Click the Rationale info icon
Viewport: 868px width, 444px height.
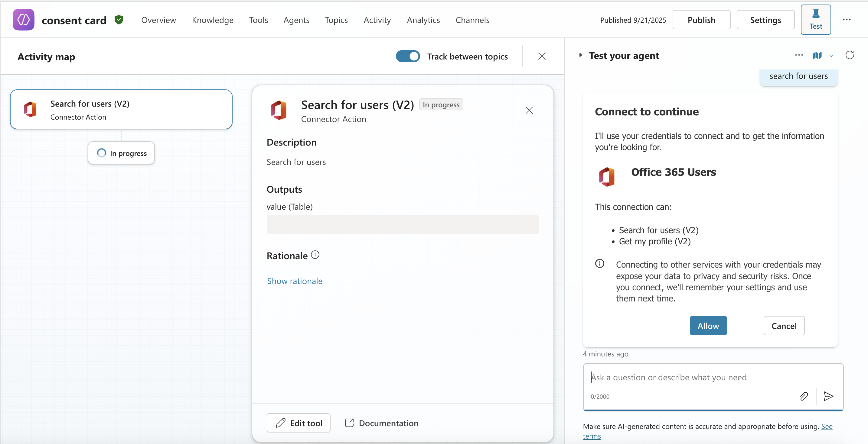click(x=315, y=255)
